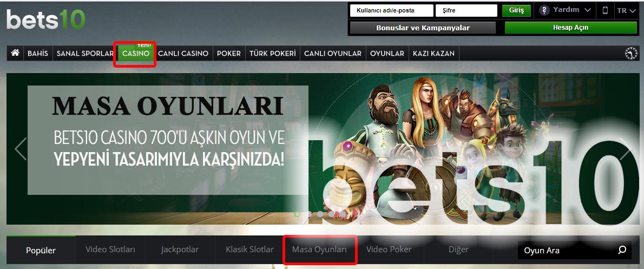Switch to the Popüler tab

click(41, 250)
